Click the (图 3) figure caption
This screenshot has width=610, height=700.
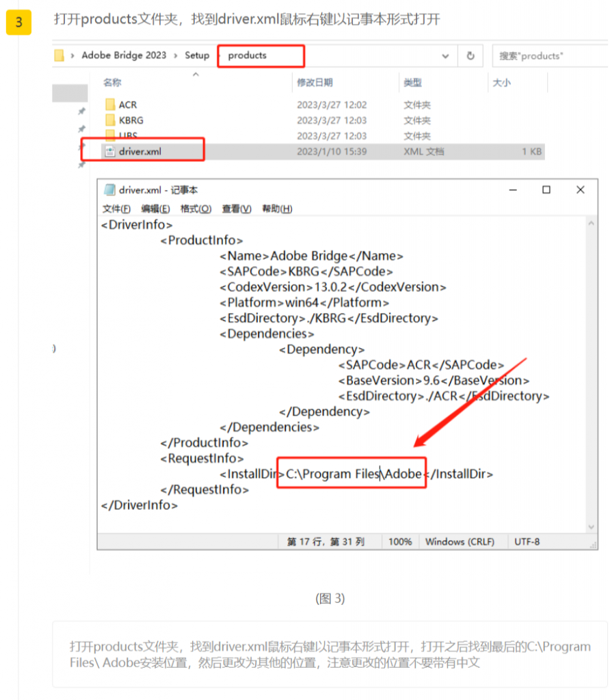click(330, 598)
